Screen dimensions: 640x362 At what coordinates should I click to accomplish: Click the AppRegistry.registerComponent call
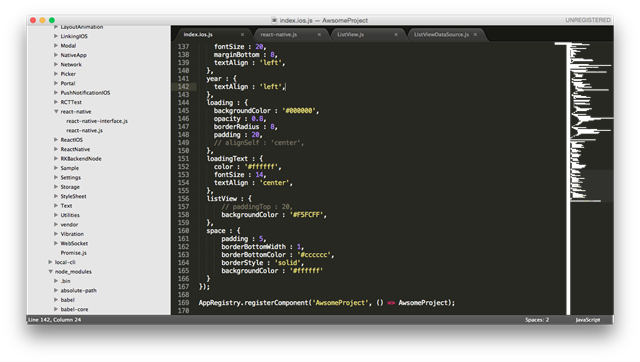click(x=327, y=302)
